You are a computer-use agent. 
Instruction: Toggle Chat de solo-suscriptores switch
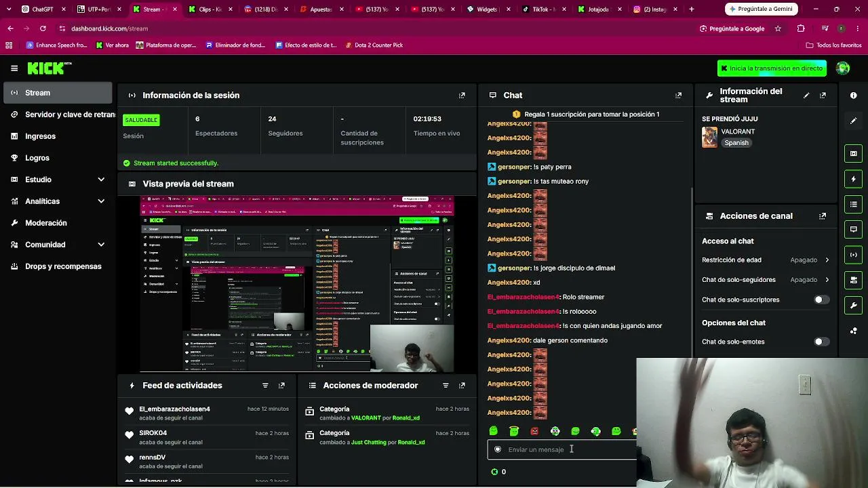(821, 300)
